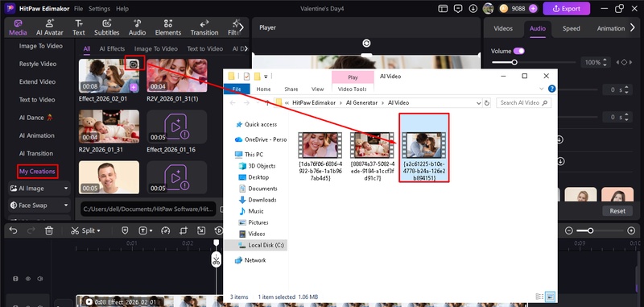Screen dimensions: 644x307
Task: Open the View ribbon tab in Explorer
Action: point(317,89)
